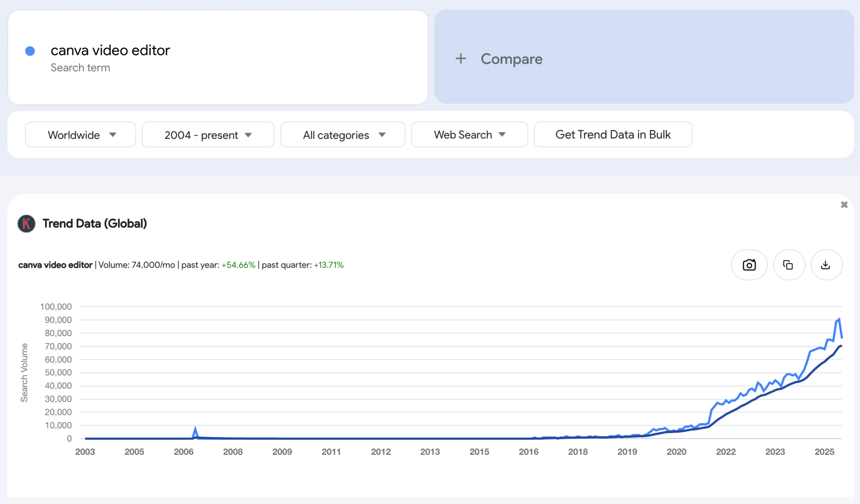Click the camera screenshot icon
Screen dimensions: 860x504
click(749, 265)
